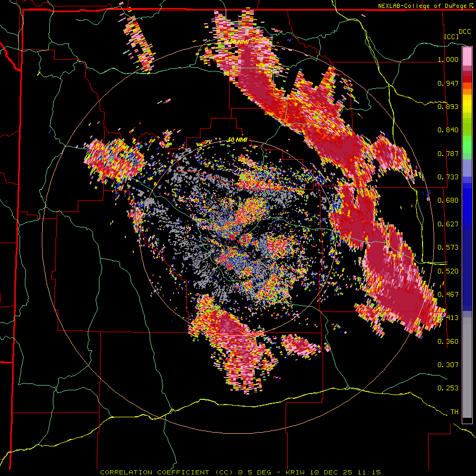Click the 0.573 scale value
Viewport: 476px width, 476px height.
click(448, 248)
